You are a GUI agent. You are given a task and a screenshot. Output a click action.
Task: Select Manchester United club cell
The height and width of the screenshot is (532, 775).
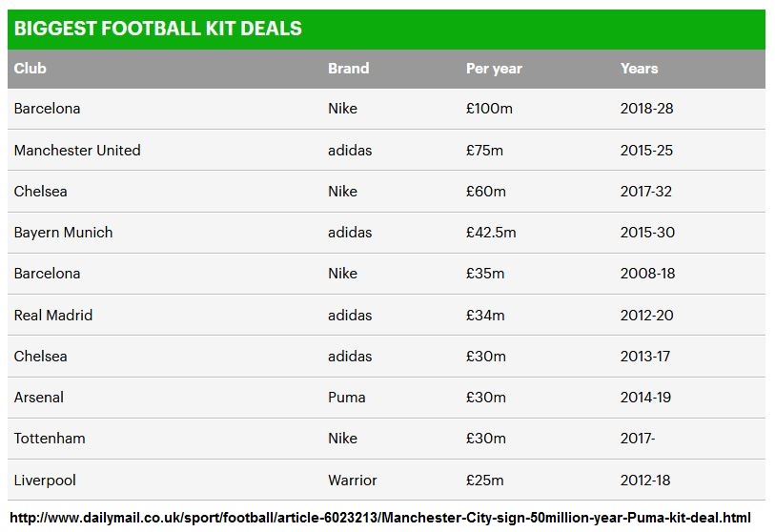pyautogui.click(x=77, y=150)
